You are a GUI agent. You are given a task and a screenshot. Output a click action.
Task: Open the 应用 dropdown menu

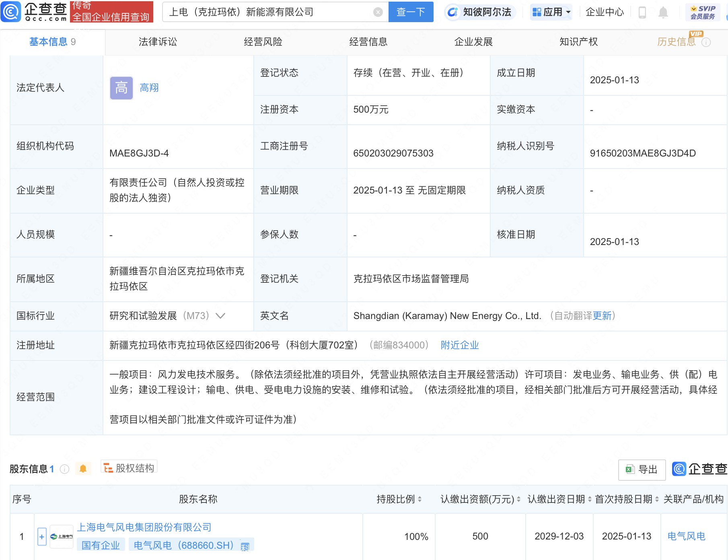coord(551,12)
